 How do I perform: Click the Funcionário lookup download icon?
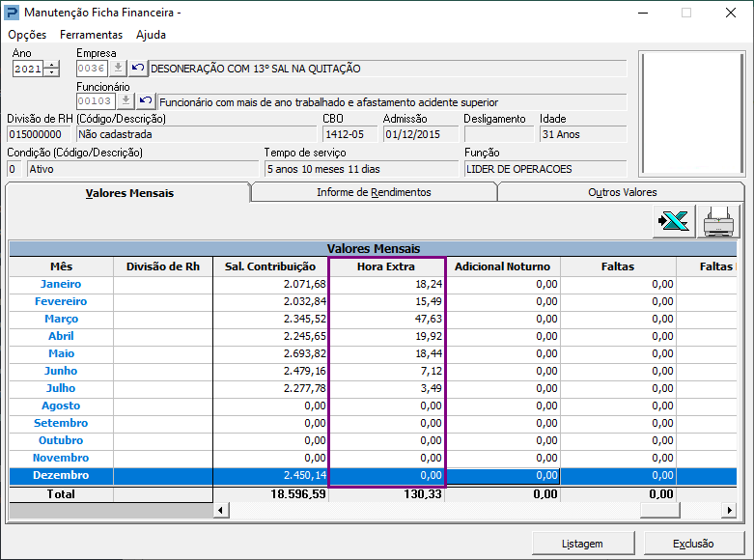point(126,101)
